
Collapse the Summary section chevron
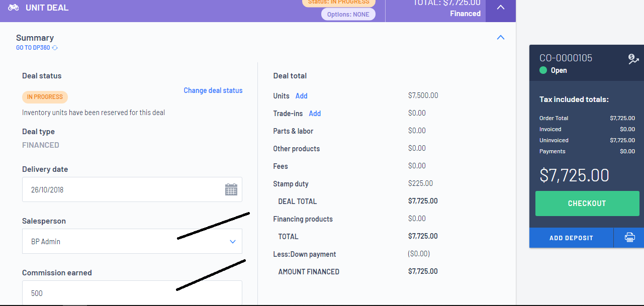[x=501, y=38]
